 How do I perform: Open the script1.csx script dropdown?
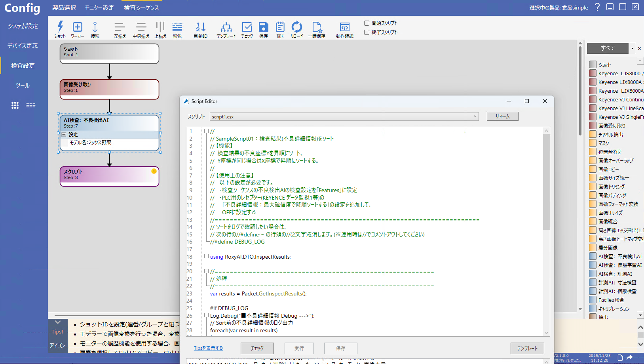click(x=475, y=116)
